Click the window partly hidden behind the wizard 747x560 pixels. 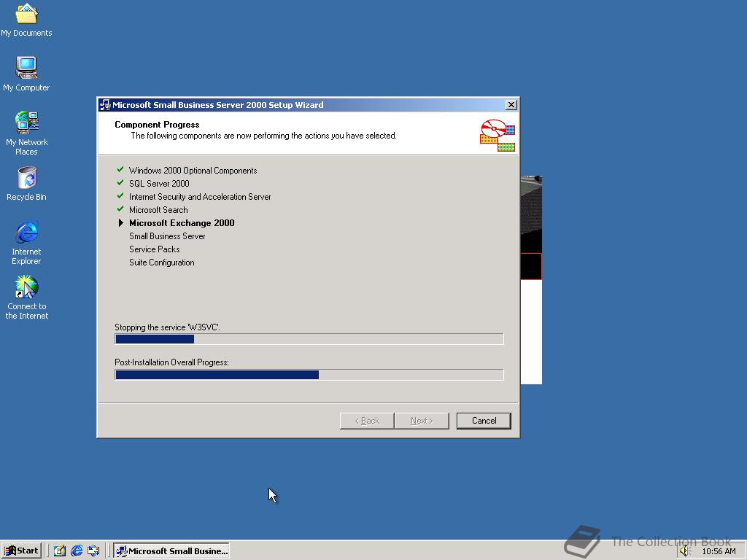(531, 280)
